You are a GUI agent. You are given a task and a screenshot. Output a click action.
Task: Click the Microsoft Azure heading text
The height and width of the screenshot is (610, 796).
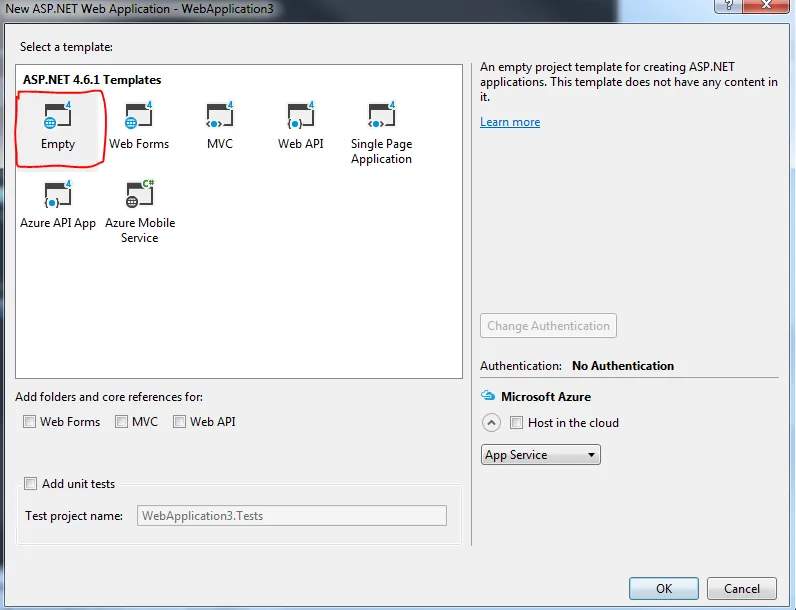(x=546, y=396)
